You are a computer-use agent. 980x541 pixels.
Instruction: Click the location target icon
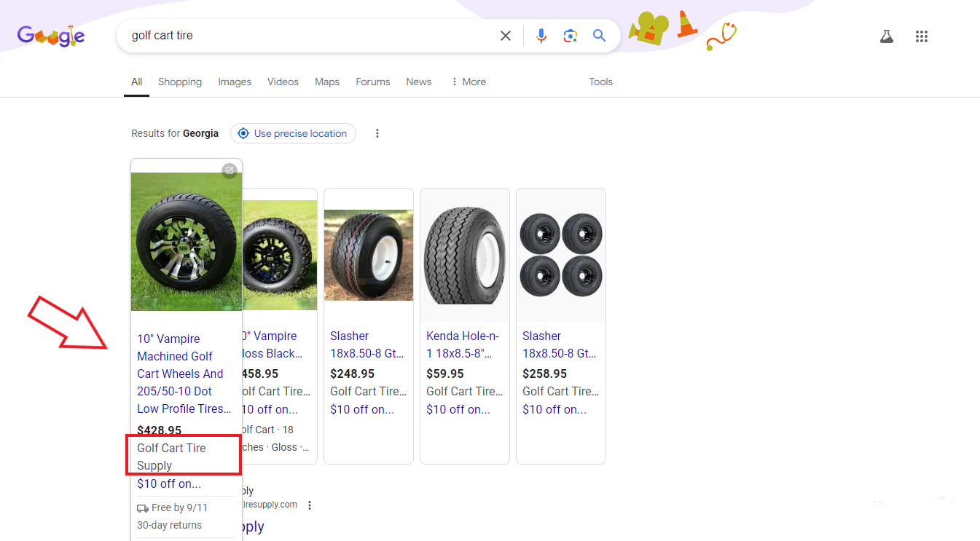(243, 133)
